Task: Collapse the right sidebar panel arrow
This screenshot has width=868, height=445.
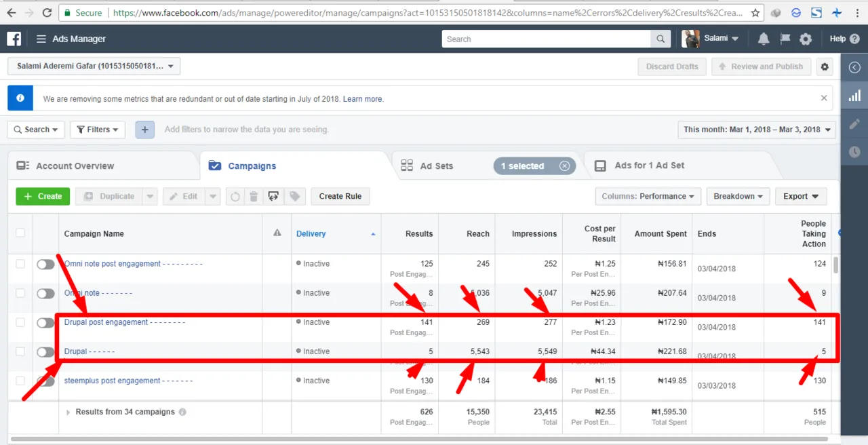Action: pyautogui.click(x=854, y=67)
